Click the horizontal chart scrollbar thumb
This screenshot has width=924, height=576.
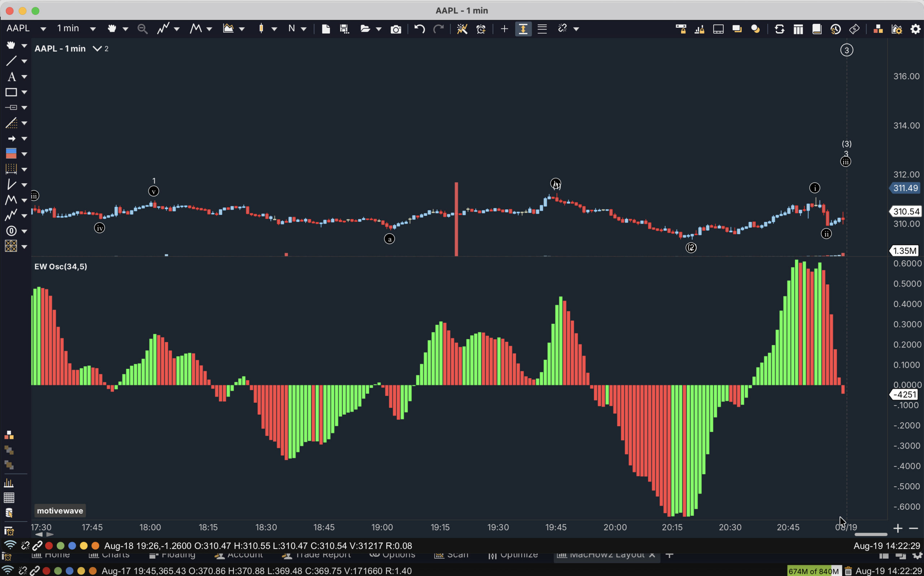coord(871,534)
